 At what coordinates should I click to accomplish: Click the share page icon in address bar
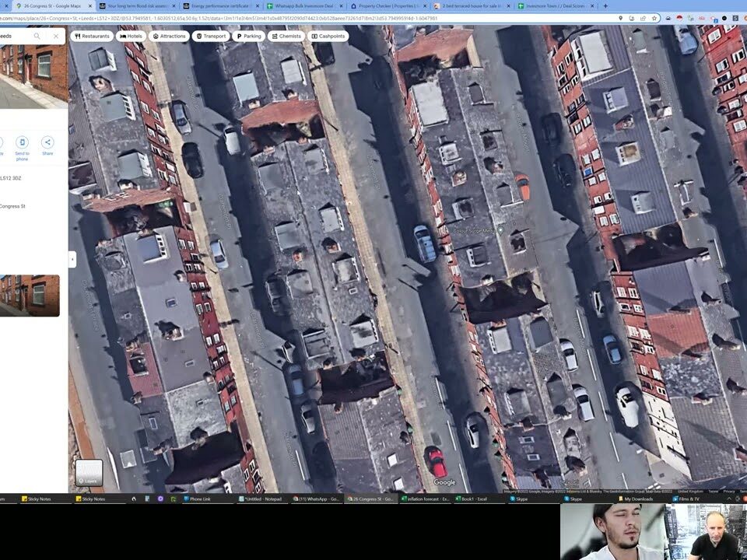[643, 18]
